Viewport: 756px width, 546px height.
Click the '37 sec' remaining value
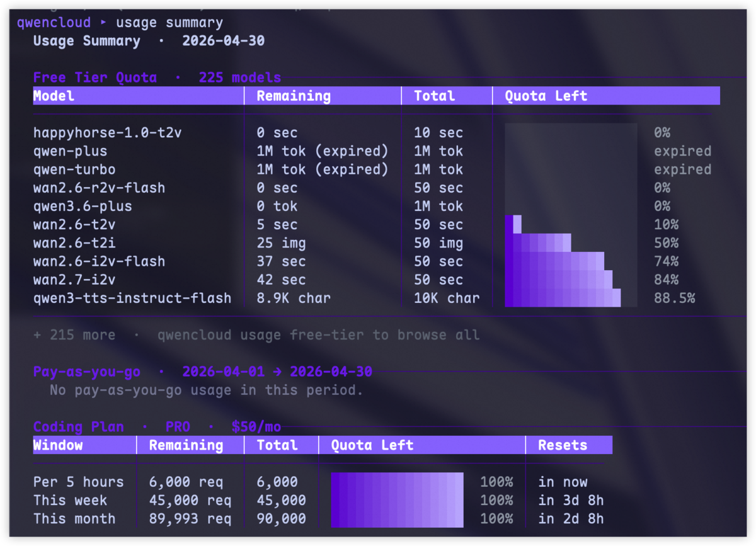tap(281, 261)
